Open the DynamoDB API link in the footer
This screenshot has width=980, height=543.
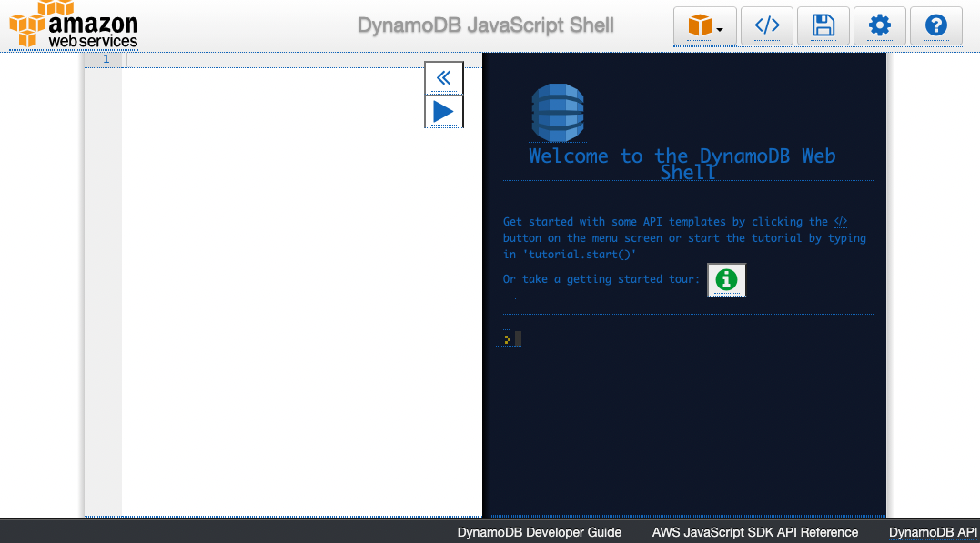click(x=933, y=532)
